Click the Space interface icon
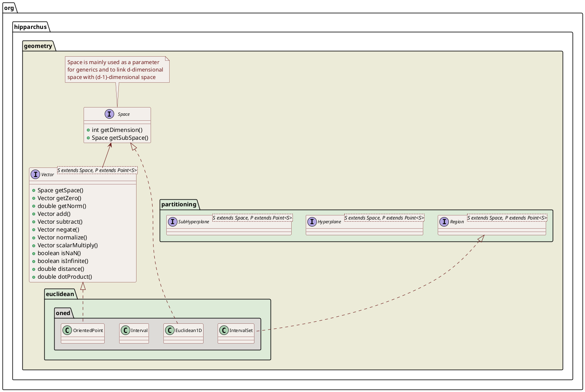Viewport: 585px width, 392px height. [109, 114]
